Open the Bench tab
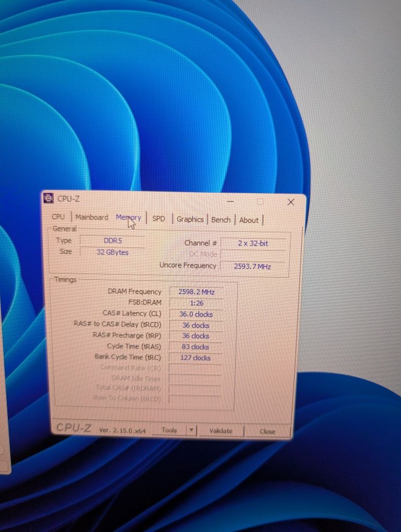The width and height of the screenshot is (401, 532). tap(221, 220)
